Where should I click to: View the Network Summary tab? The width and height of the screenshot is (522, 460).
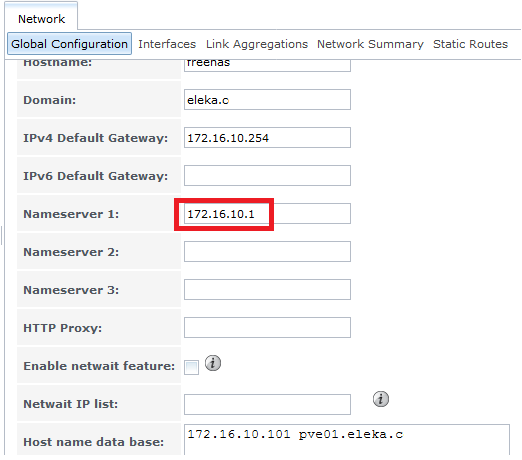pyautogui.click(x=370, y=44)
